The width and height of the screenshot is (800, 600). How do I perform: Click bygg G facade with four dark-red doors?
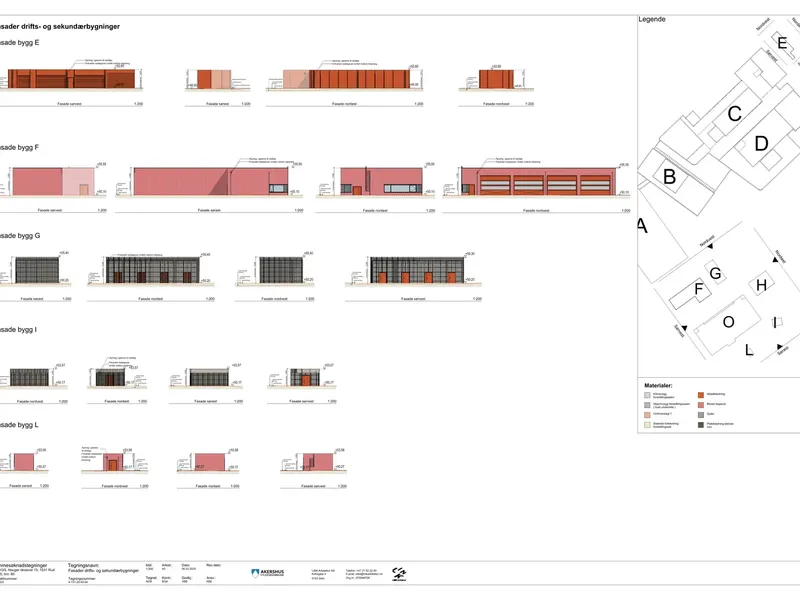point(152,270)
